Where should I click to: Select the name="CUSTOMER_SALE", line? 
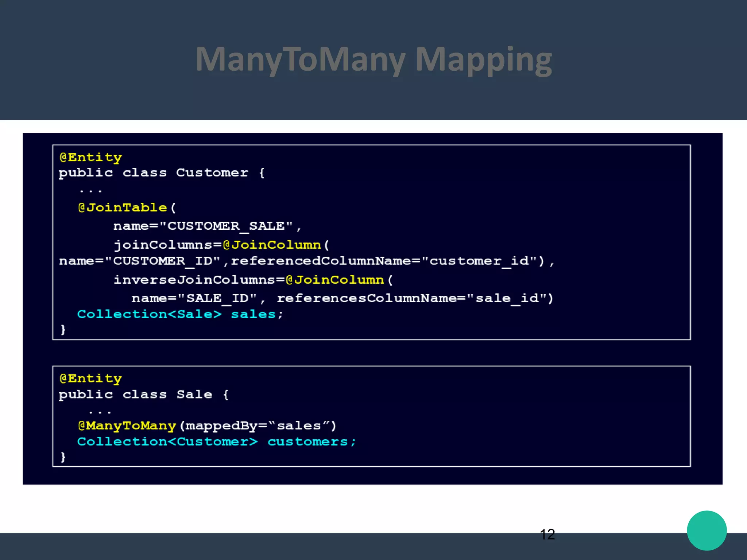click(207, 226)
